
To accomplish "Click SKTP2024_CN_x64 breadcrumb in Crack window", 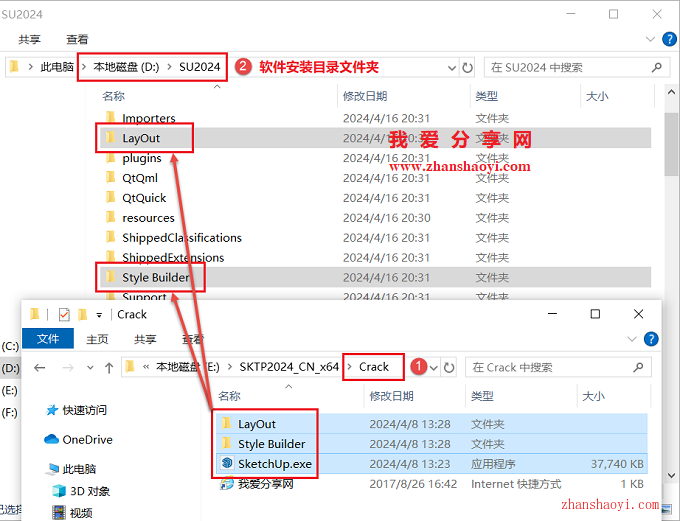I will pos(289,367).
